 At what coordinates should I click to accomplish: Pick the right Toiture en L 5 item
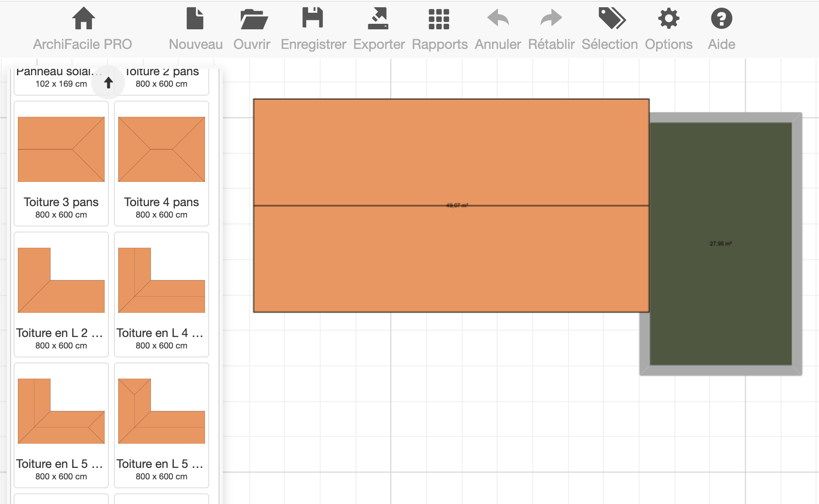tap(162, 425)
